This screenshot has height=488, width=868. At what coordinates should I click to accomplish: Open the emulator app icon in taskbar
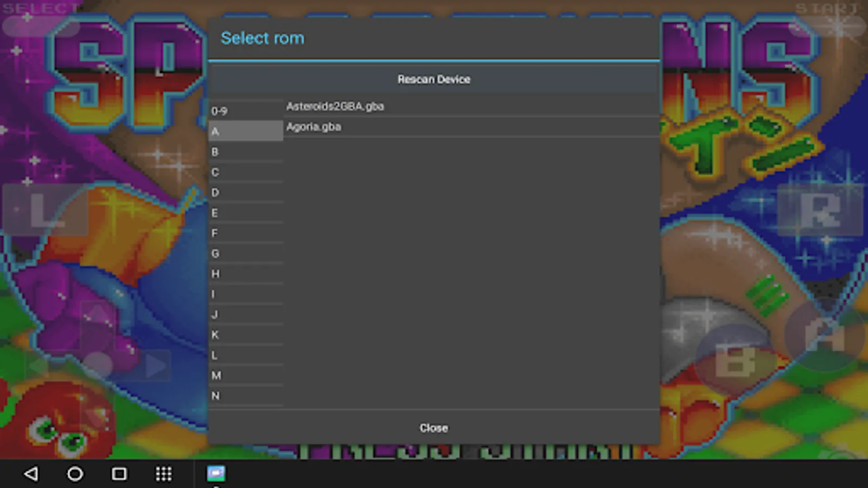[x=216, y=474]
